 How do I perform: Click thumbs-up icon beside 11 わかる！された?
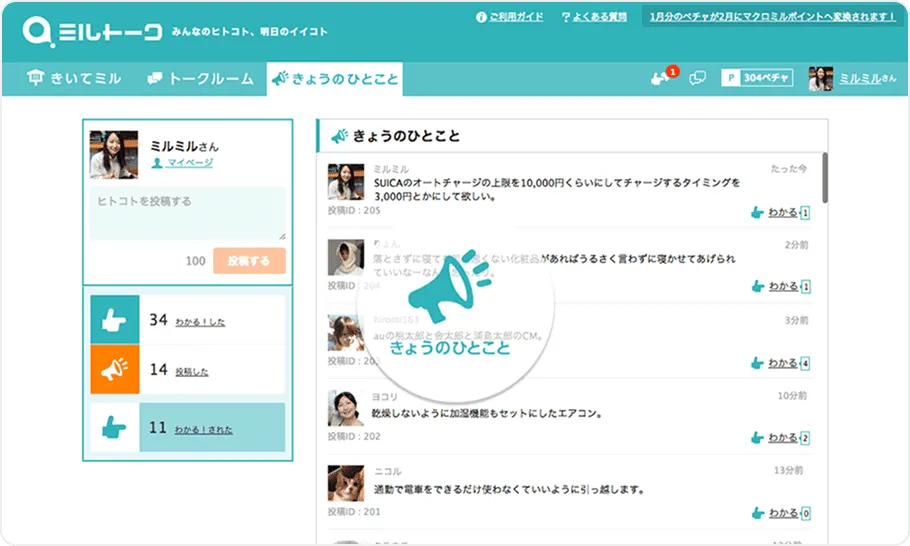point(115,428)
